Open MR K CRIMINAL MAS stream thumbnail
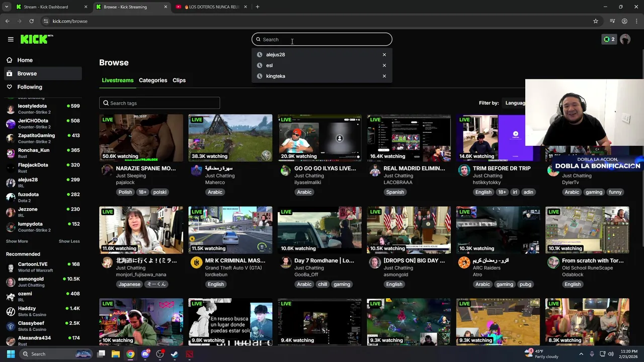Viewport: 644px width, 362px height. [230, 230]
